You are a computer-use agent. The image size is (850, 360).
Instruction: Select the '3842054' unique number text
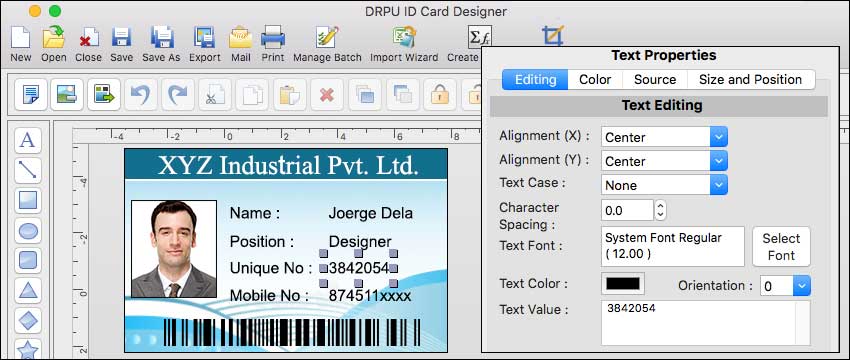[x=359, y=268]
